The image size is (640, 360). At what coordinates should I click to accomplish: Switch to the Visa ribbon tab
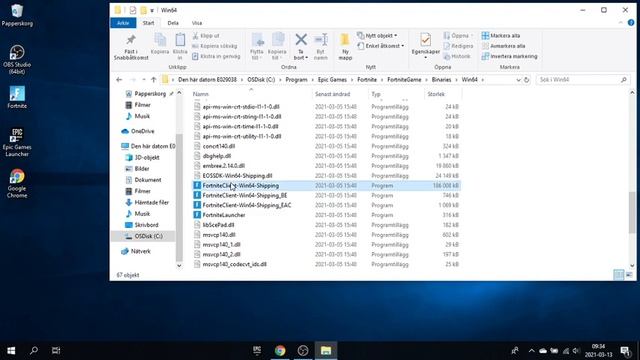[x=197, y=23]
